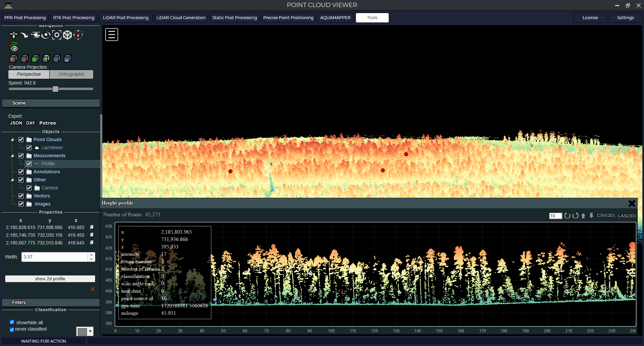Increase the Width value with spinner up
Viewport: 644px width, 346px height.
click(92, 255)
